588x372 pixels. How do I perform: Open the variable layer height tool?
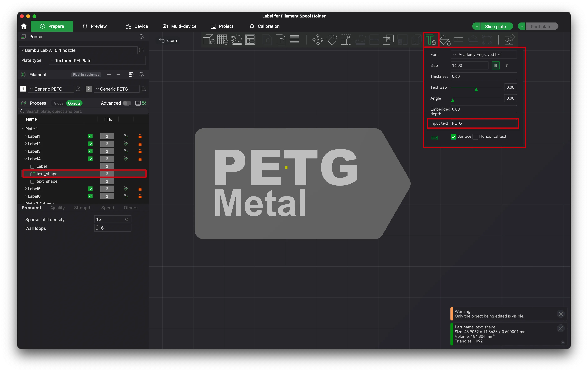pyautogui.click(x=294, y=40)
